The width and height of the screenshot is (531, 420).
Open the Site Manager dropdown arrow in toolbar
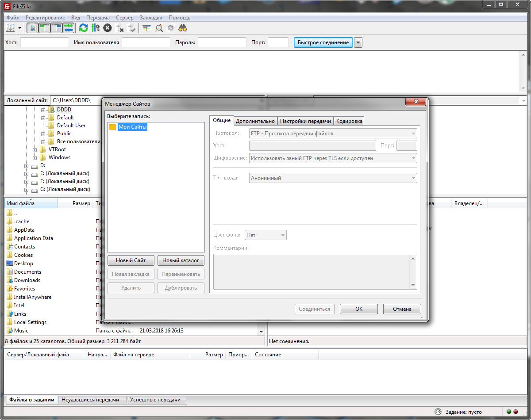(x=19, y=28)
